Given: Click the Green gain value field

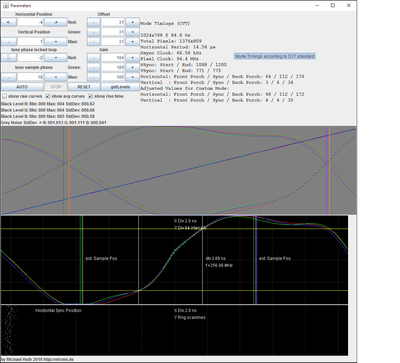Looking at the screenshot, I should pos(113,67).
